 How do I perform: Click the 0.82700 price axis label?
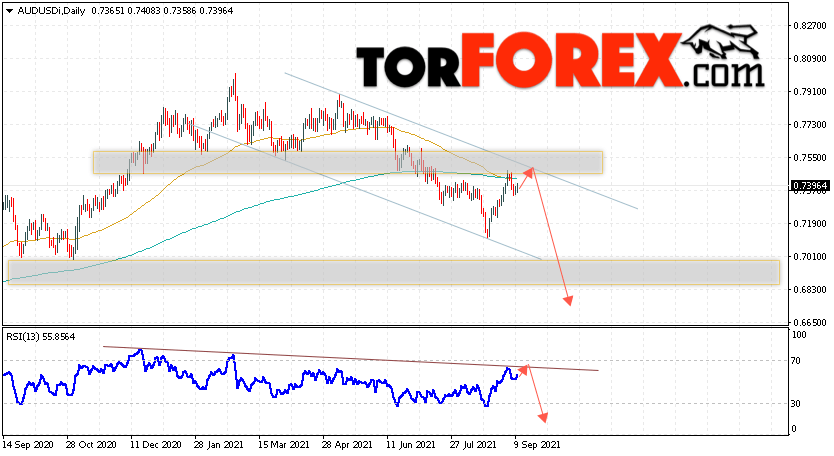click(810, 26)
